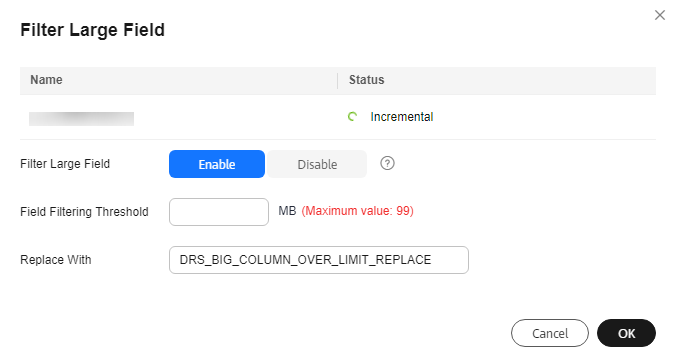The width and height of the screenshot is (677, 361).
Task: Click the Filter Large Field dialog title
Action: (92, 30)
